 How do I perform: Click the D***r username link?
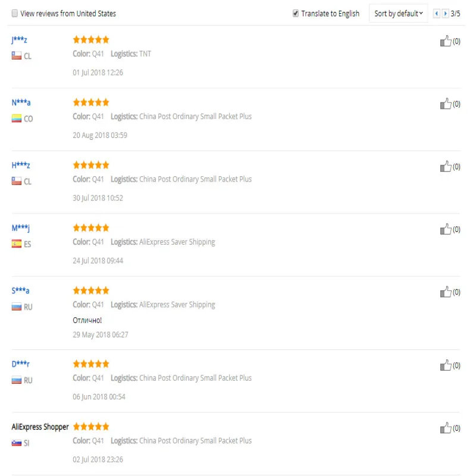[x=20, y=364]
